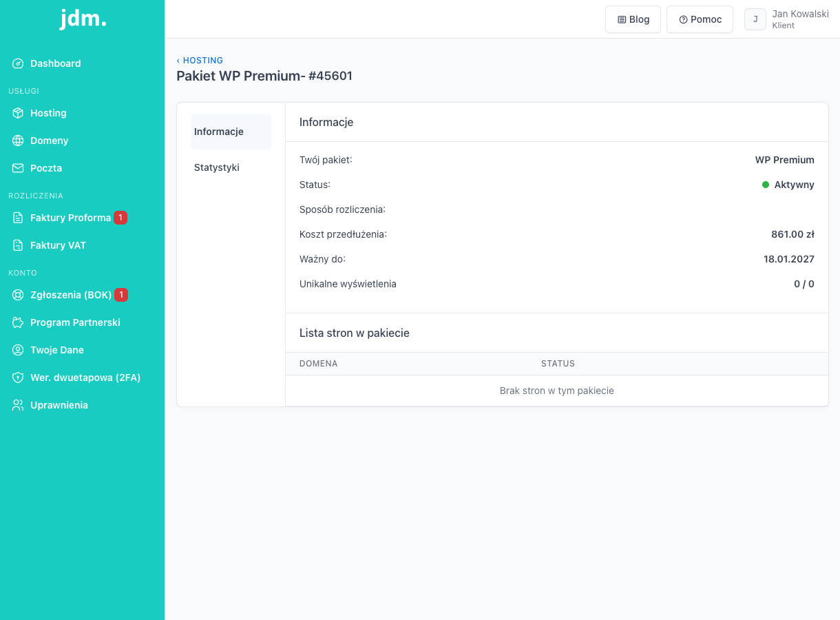Screen dimensions: 840x620
Task: Open the Twoje Dane user icon
Action: [18, 350]
